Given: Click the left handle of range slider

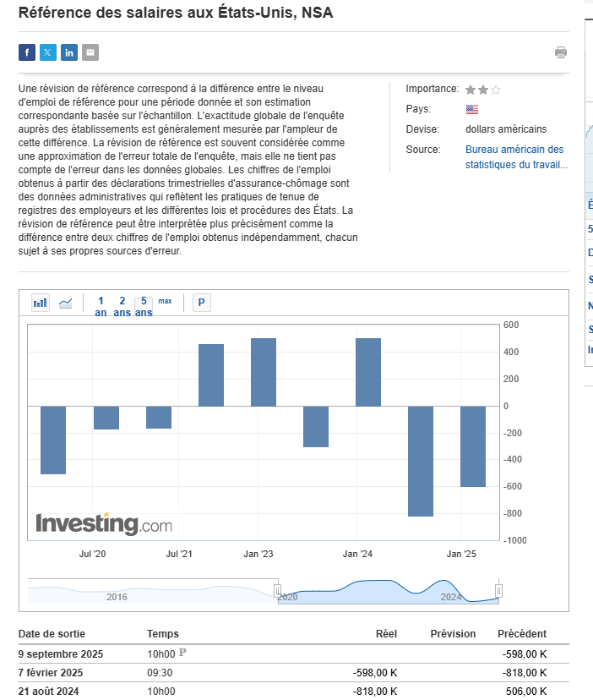Looking at the screenshot, I should (277, 591).
